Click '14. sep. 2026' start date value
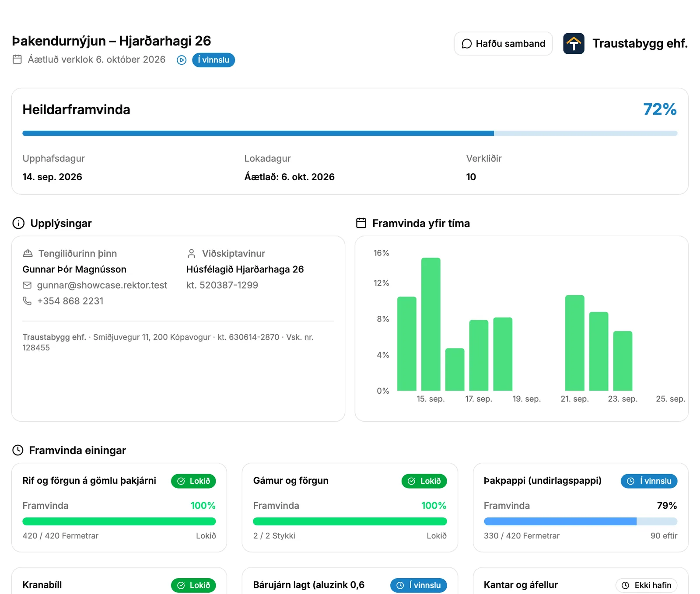The height and width of the screenshot is (594, 700). [52, 177]
